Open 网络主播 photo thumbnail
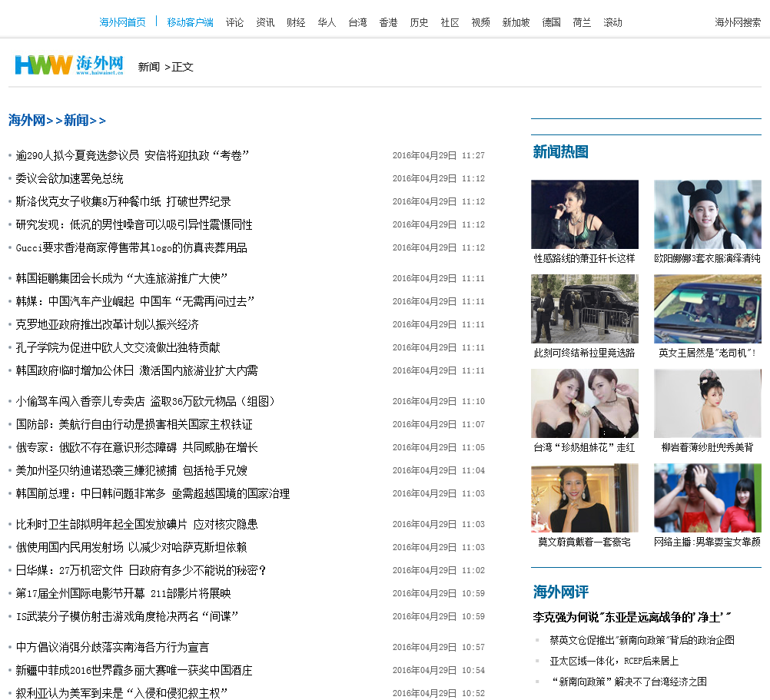Screen dimensions: 770x700 point(707,498)
